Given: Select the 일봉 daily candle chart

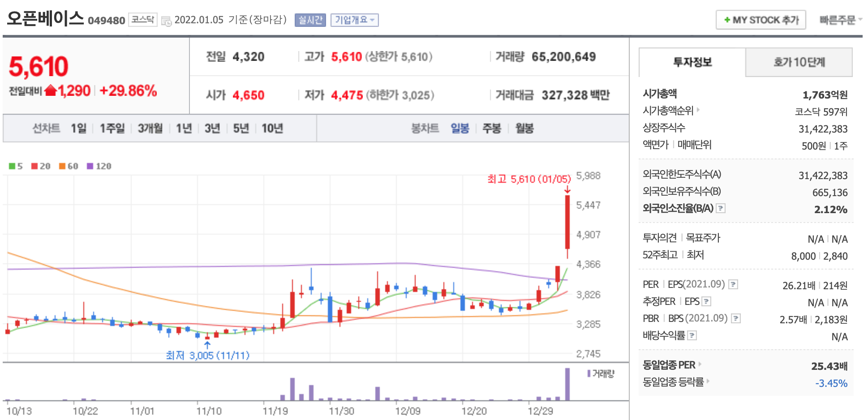Looking at the screenshot, I should (x=460, y=129).
